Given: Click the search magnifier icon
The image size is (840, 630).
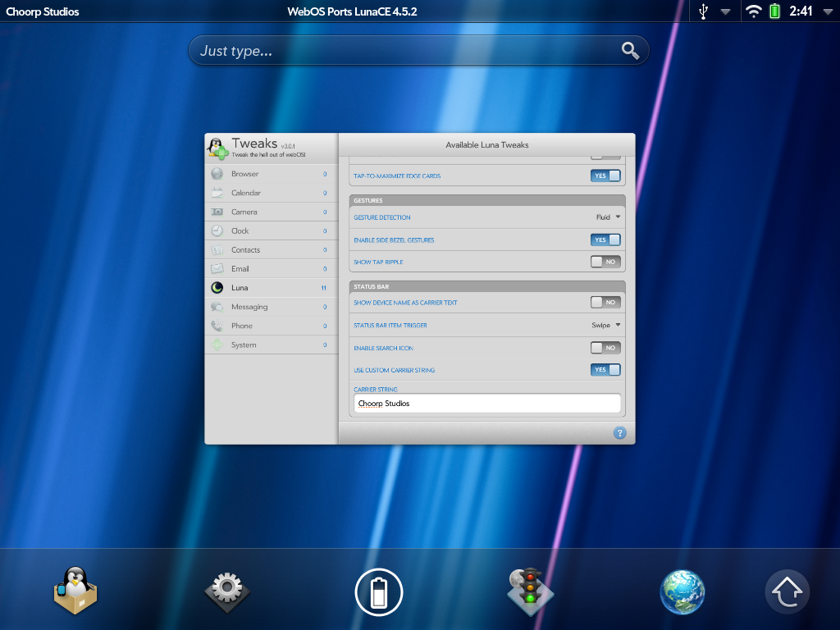Looking at the screenshot, I should (630, 51).
